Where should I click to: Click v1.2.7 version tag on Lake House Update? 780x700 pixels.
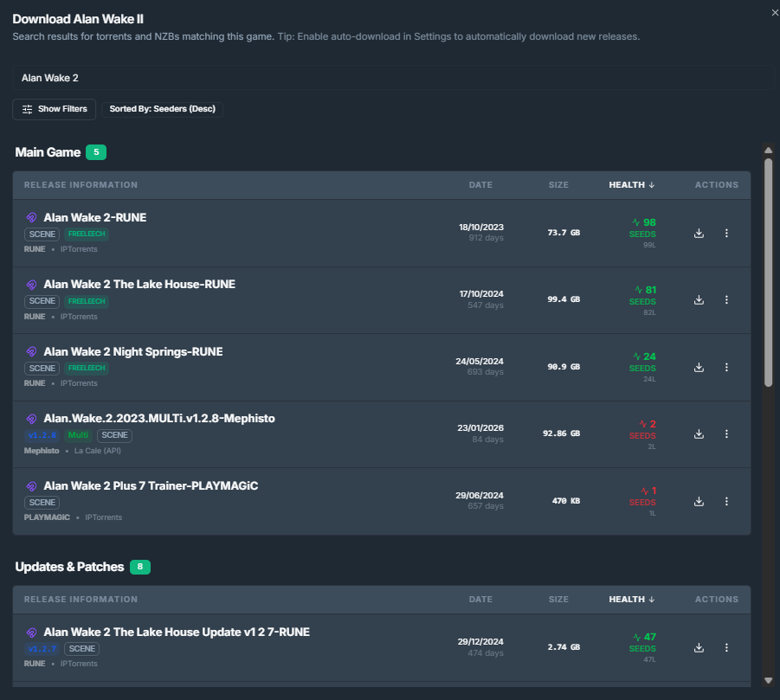click(x=42, y=649)
